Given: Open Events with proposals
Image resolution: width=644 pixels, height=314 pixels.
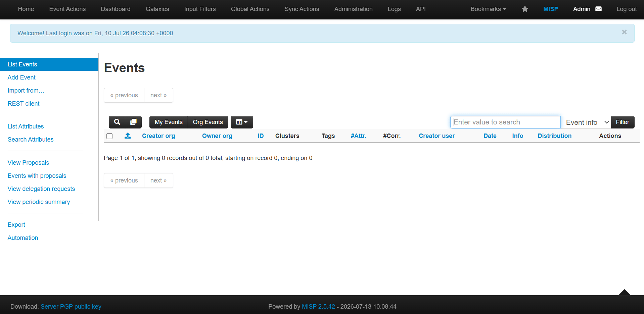Looking at the screenshot, I should [x=37, y=176].
